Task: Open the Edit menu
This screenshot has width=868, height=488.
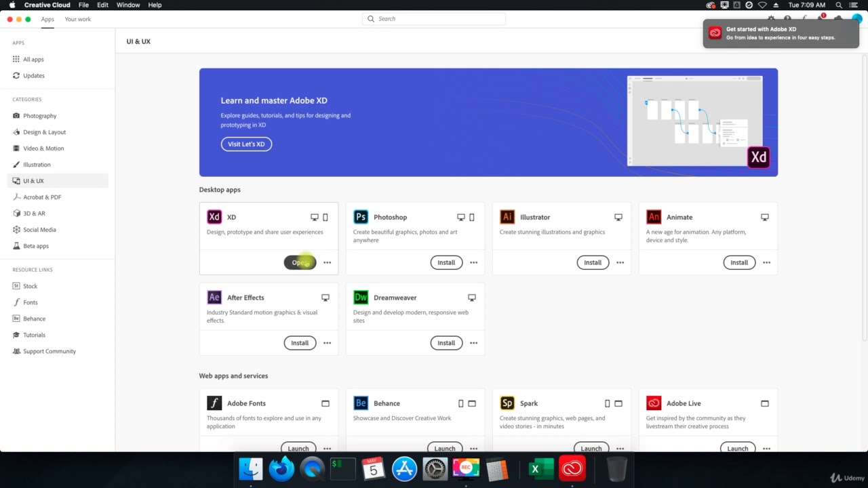Action: (102, 5)
